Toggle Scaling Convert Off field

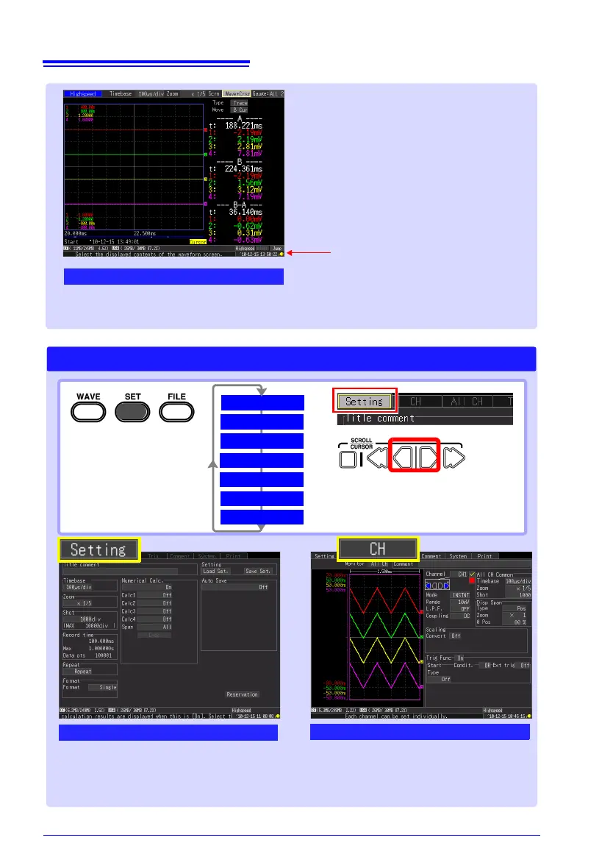pyautogui.click(x=456, y=636)
